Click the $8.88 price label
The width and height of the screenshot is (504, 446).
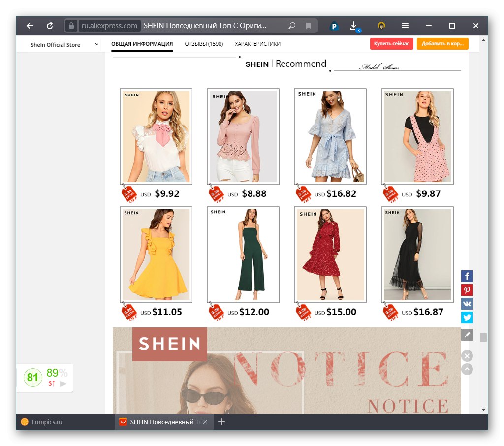[x=254, y=193]
